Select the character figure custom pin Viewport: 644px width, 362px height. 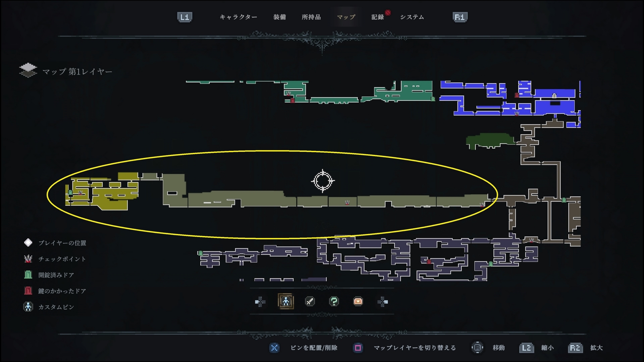286,301
